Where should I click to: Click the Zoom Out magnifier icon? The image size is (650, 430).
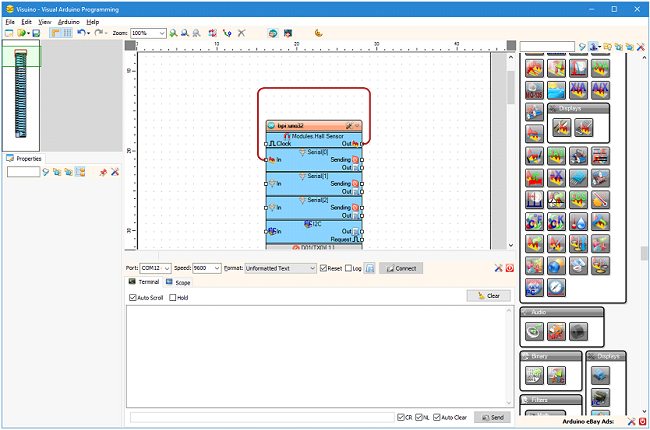coord(185,33)
